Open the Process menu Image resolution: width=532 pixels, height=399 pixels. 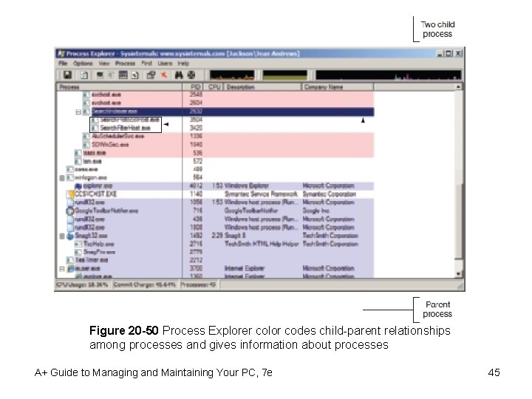tap(125, 64)
